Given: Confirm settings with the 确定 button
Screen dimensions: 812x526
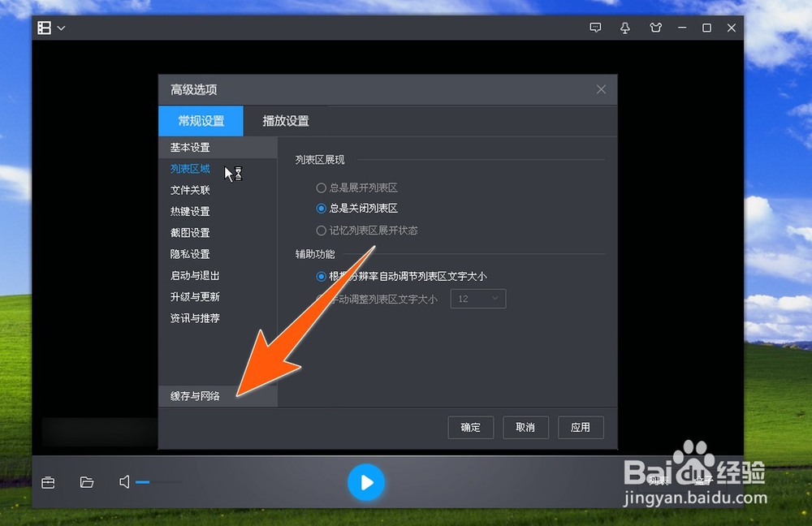Looking at the screenshot, I should point(470,427).
